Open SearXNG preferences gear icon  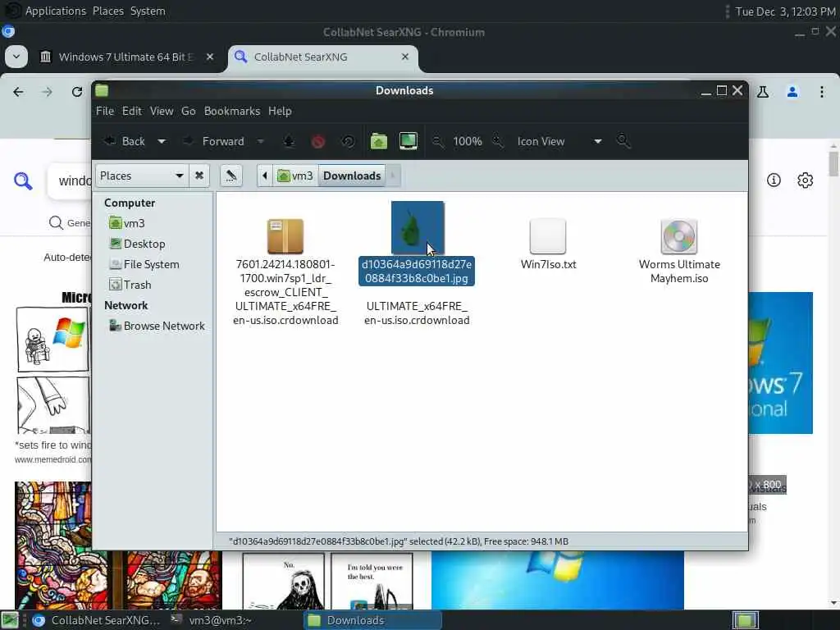806,180
